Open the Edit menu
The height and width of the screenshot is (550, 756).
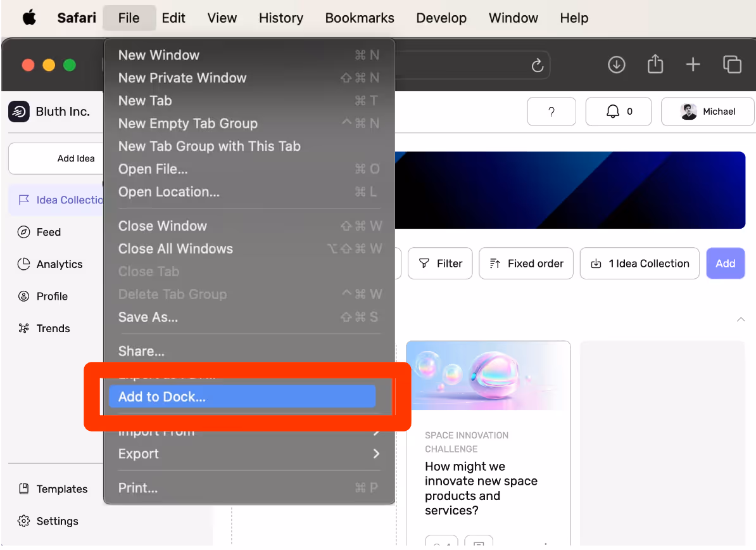173,18
